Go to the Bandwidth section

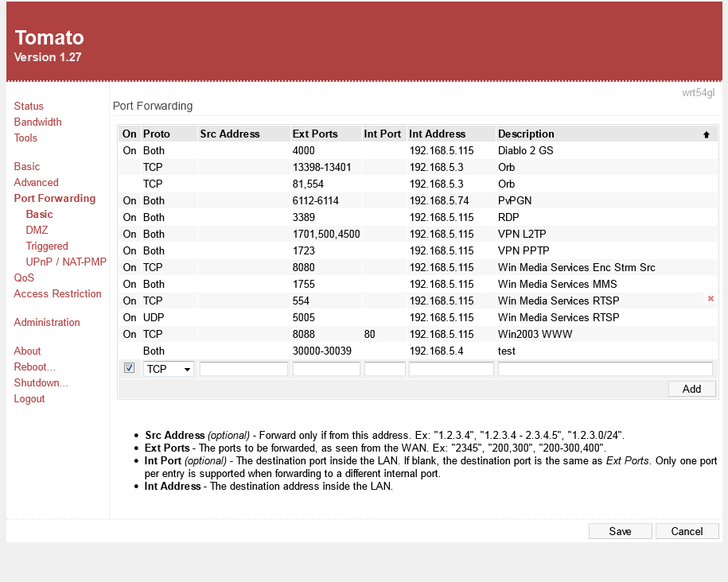pos(37,122)
